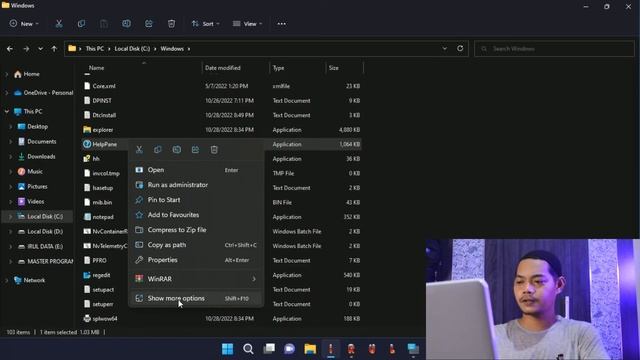Click the Copy icon in the context menu

158,149
